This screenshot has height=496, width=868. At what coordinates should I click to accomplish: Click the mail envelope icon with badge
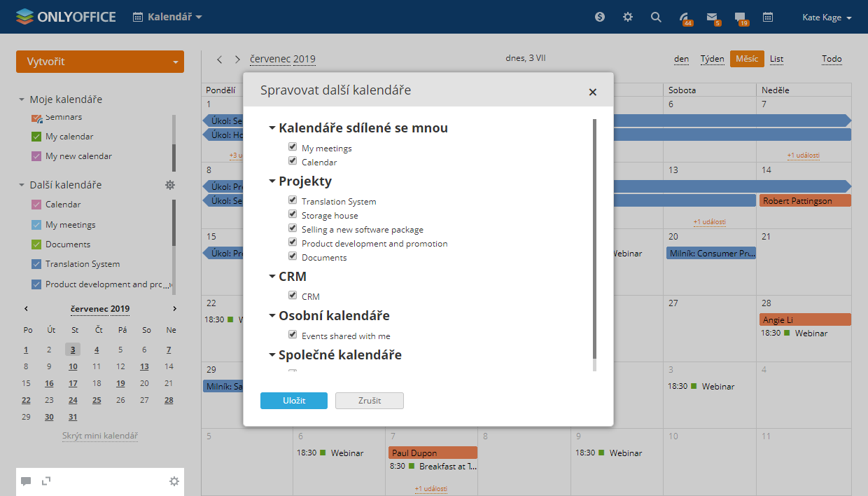712,18
